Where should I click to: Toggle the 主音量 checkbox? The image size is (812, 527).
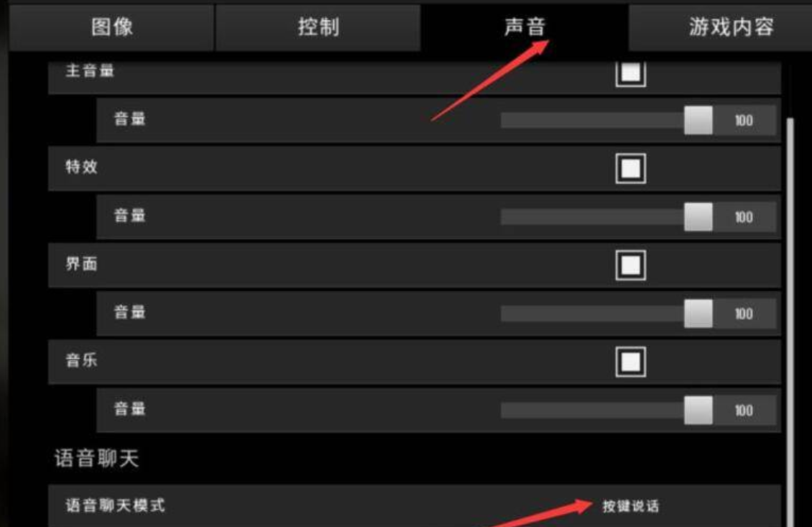coord(630,73)
